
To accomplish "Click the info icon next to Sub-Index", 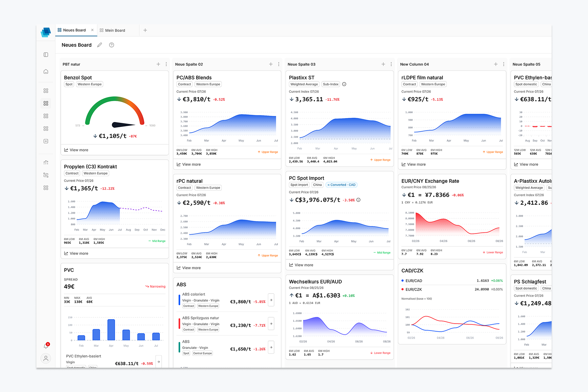I will pos(344,84).
